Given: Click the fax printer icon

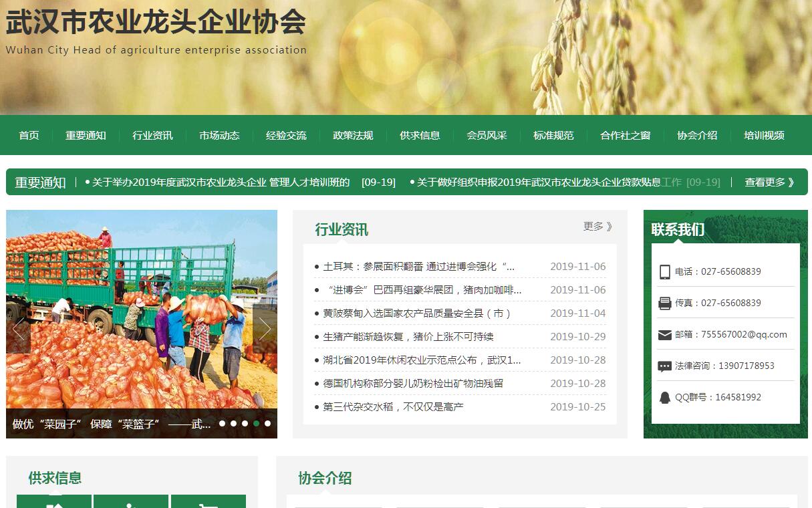Looking at the screenshot, I should 664,303.
